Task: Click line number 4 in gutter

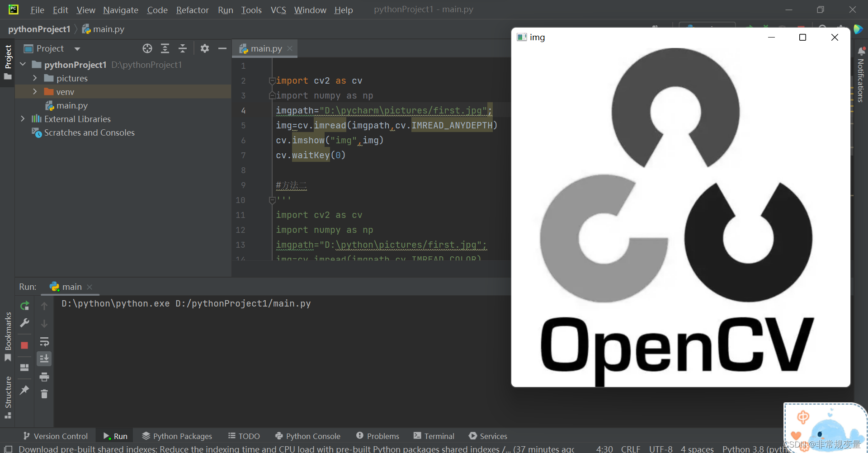Action: pos(243,111)
